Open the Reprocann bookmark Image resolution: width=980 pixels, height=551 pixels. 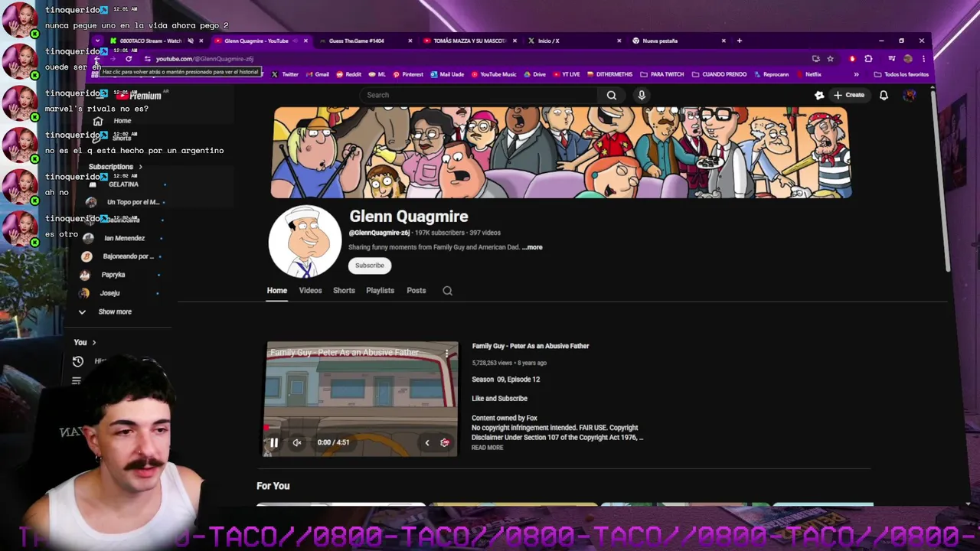tap(772, 74)
